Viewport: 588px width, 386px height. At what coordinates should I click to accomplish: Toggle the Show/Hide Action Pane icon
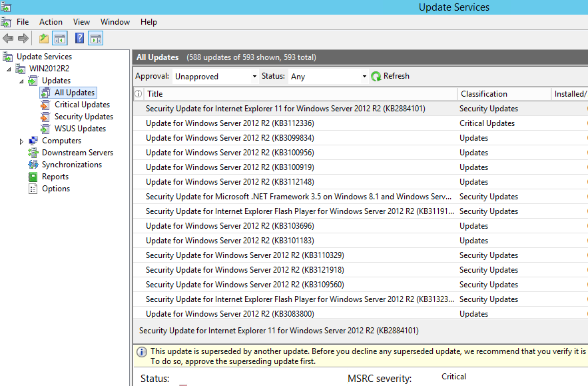pyautogui.click(x=96, y=38)
